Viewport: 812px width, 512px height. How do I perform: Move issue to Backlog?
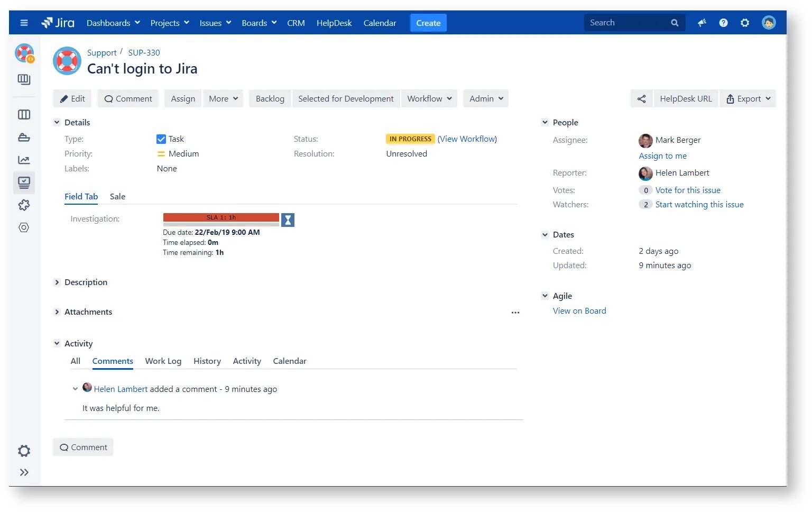(270, 99)
